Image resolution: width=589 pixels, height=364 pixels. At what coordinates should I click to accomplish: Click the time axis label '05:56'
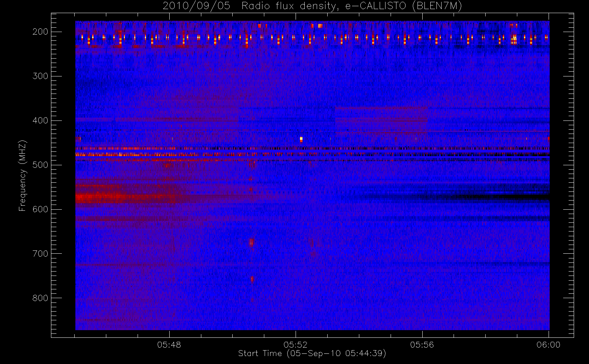pyautogui.click(x=422, y=345)
